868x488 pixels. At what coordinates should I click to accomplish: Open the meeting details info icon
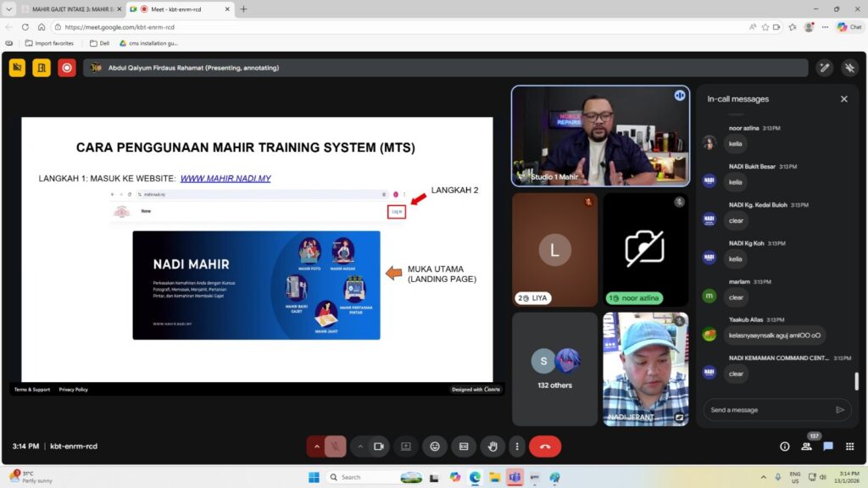click(x=784, y=446)
